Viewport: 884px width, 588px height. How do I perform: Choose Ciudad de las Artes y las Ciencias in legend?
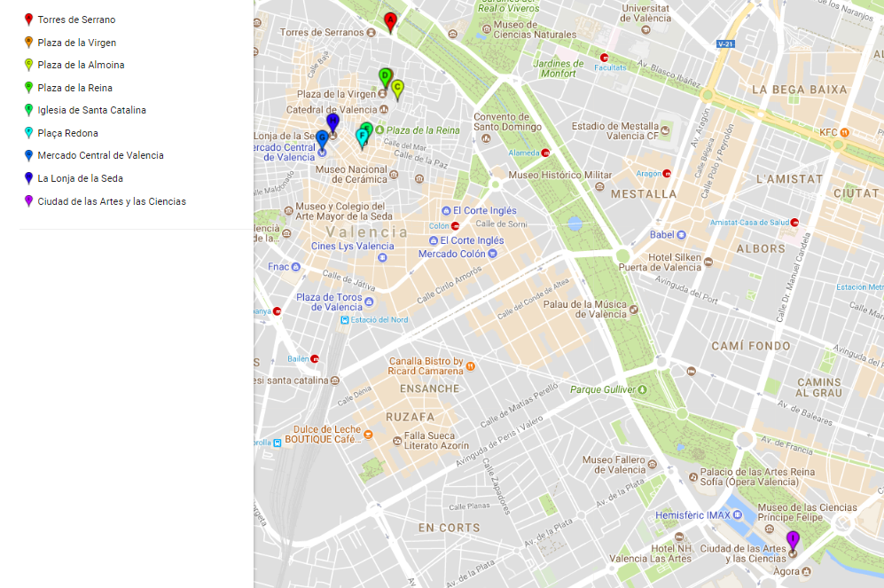coord(112,201)
